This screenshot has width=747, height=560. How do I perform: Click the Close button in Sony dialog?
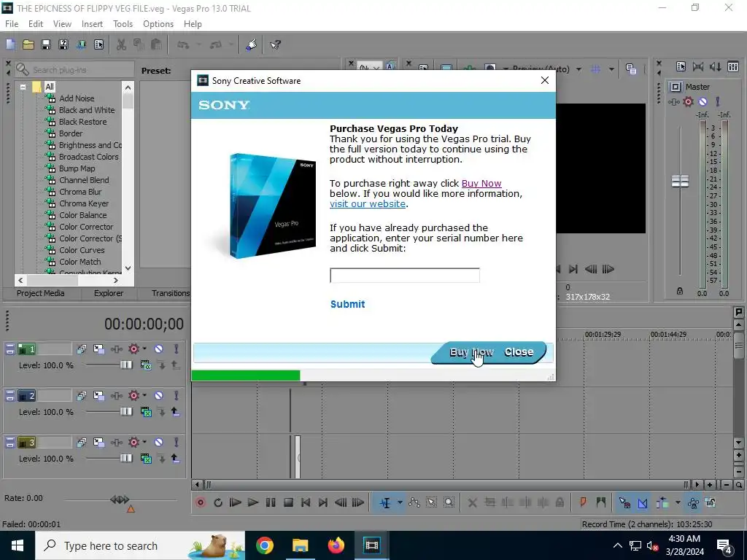pos(519,352)
